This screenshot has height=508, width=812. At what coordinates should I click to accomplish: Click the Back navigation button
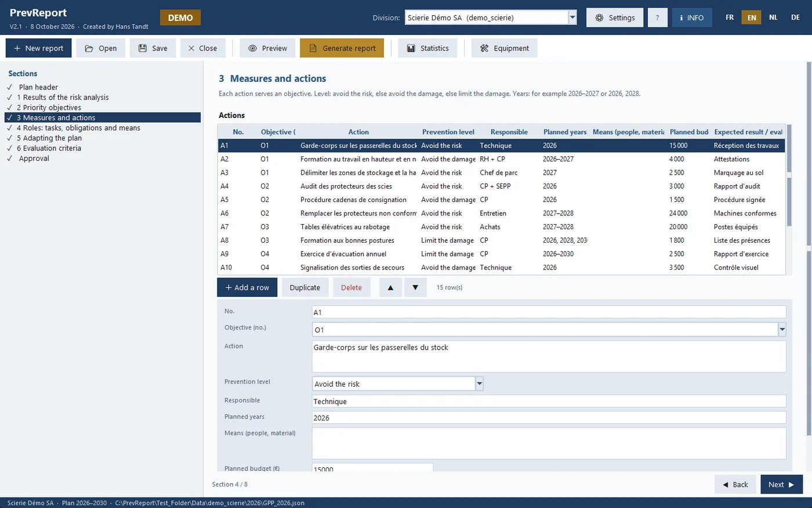coord(735,484)
